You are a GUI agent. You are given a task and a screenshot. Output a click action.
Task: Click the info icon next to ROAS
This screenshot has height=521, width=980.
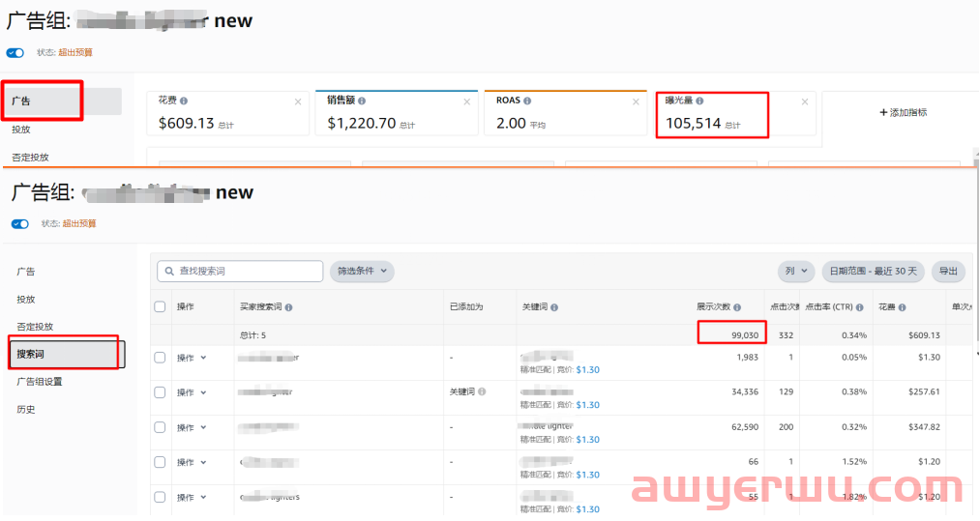click(x=527, y=101)
